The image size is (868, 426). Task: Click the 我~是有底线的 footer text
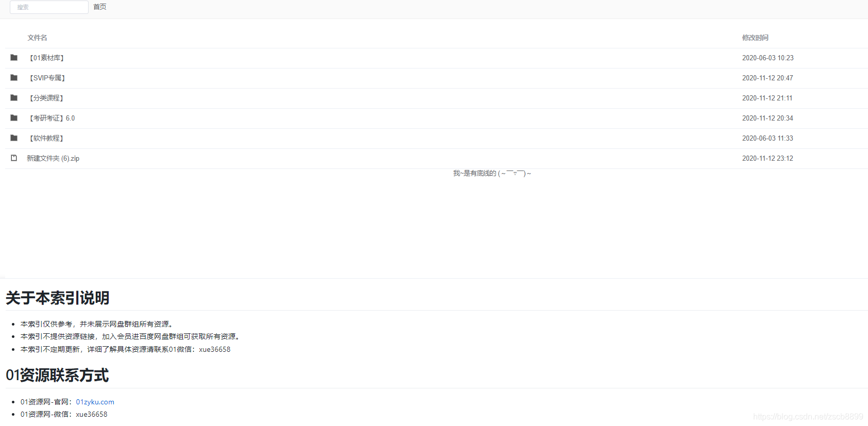492,173
